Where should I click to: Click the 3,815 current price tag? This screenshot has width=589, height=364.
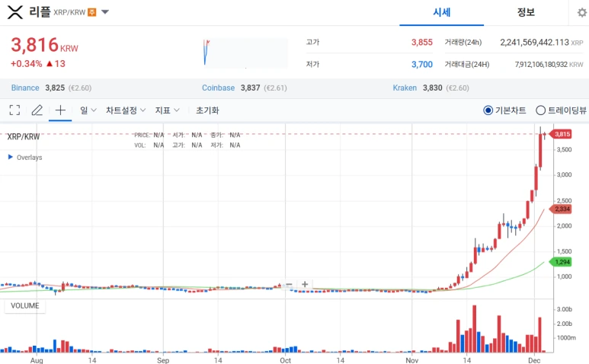pyautogui.click(x=561, y=134)
